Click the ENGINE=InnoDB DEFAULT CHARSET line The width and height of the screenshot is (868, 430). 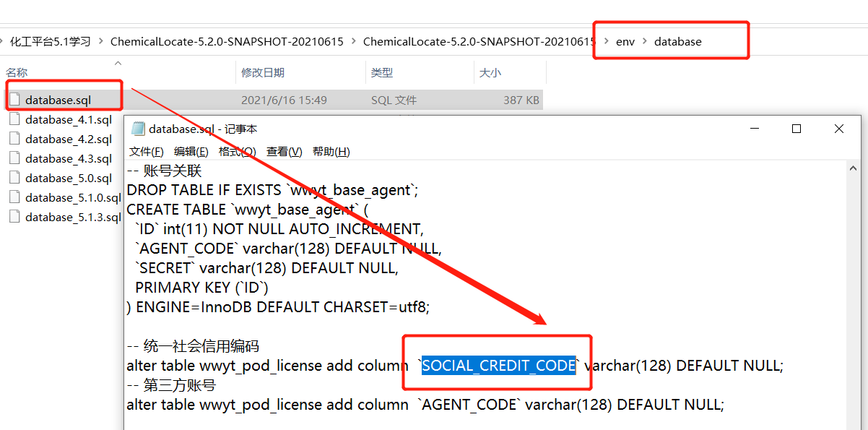point(278,306)
